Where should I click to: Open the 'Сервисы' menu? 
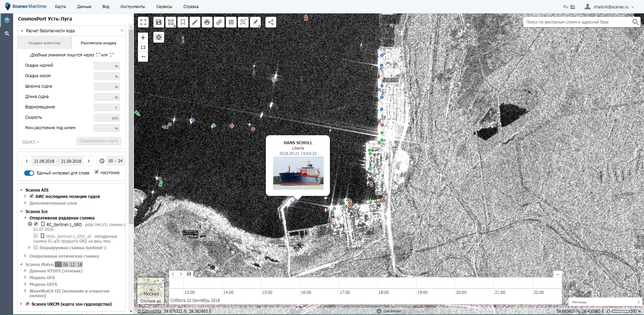164,7
